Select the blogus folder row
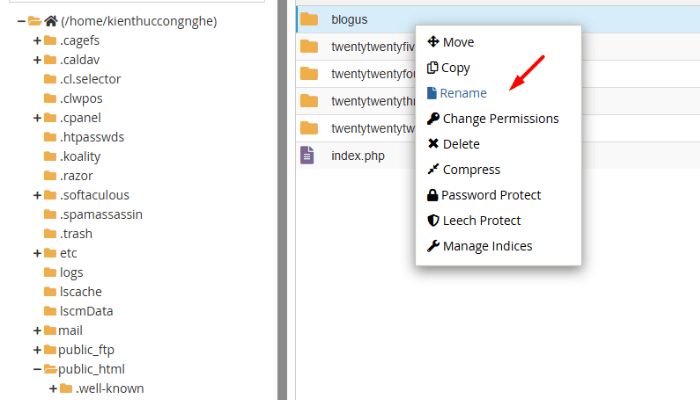Viewport: 700px width, 400px height. pyautogui.click(x=349, y=19)
